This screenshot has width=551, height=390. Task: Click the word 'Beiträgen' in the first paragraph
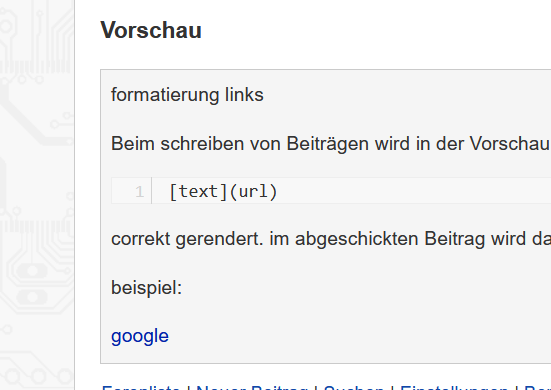point(328,144)
